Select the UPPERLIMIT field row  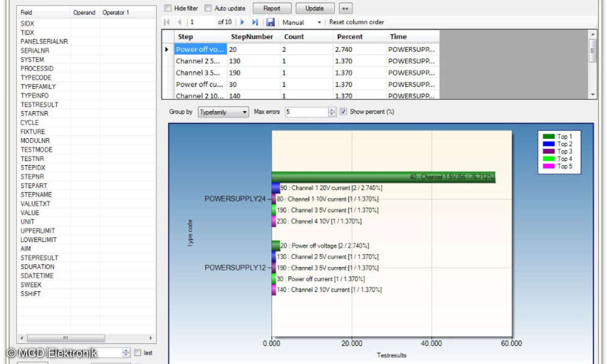click(86, 231)
